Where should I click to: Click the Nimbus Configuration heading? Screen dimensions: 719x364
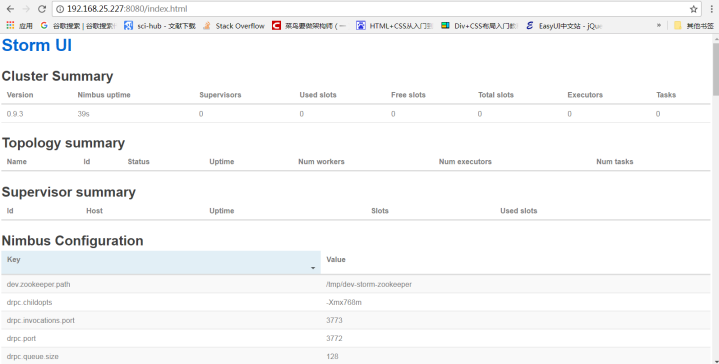coord(72,241)
